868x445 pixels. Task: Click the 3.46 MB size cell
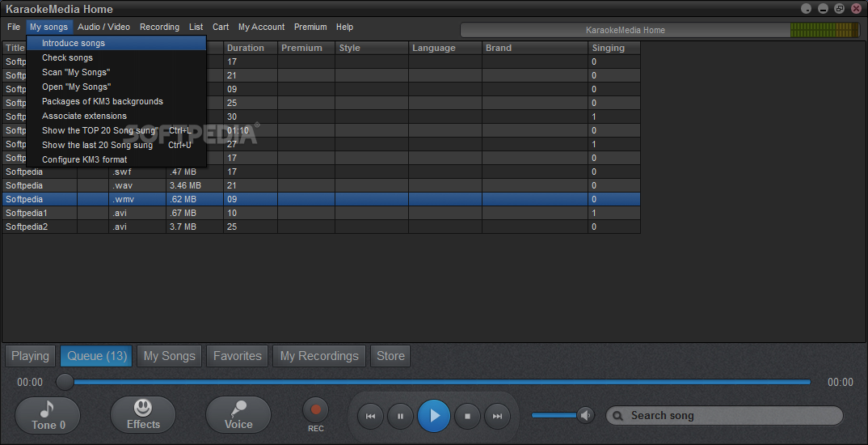[195, 185]
